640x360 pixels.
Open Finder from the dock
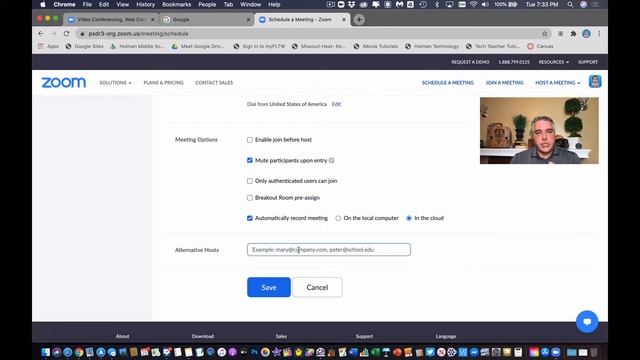click(46, 352)
